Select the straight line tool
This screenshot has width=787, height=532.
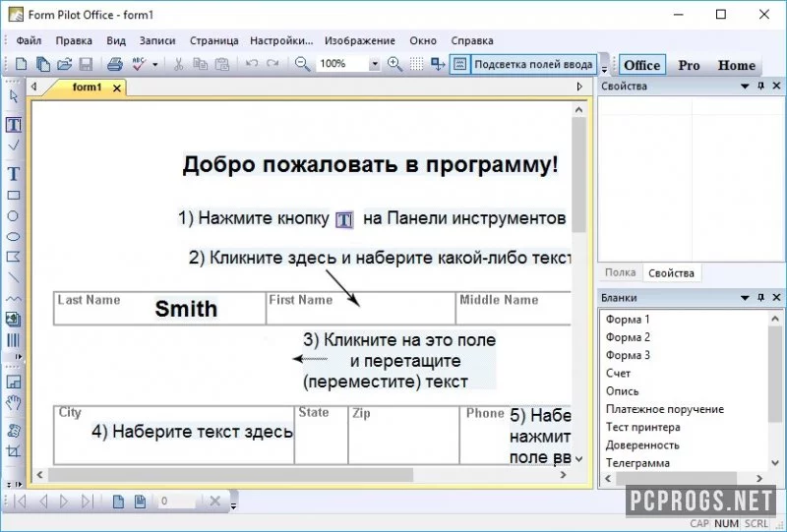(14, 277)
